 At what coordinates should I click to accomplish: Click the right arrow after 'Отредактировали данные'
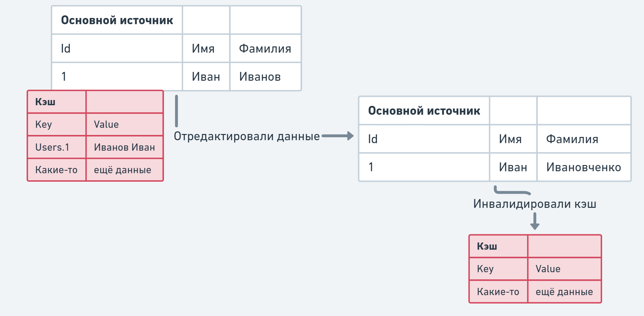tap(338, 136)
